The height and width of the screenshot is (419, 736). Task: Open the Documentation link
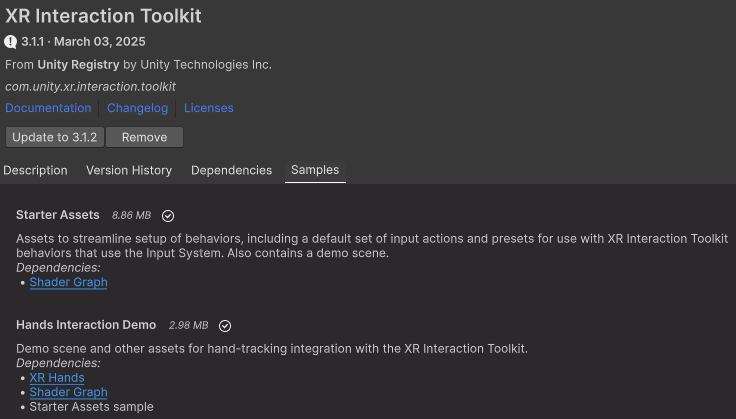pos(48,108)
